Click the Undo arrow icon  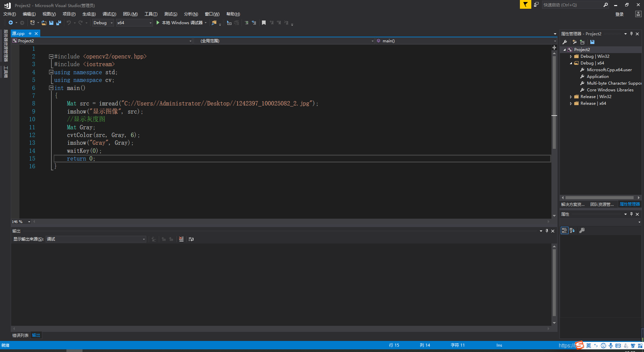[69, 23]
